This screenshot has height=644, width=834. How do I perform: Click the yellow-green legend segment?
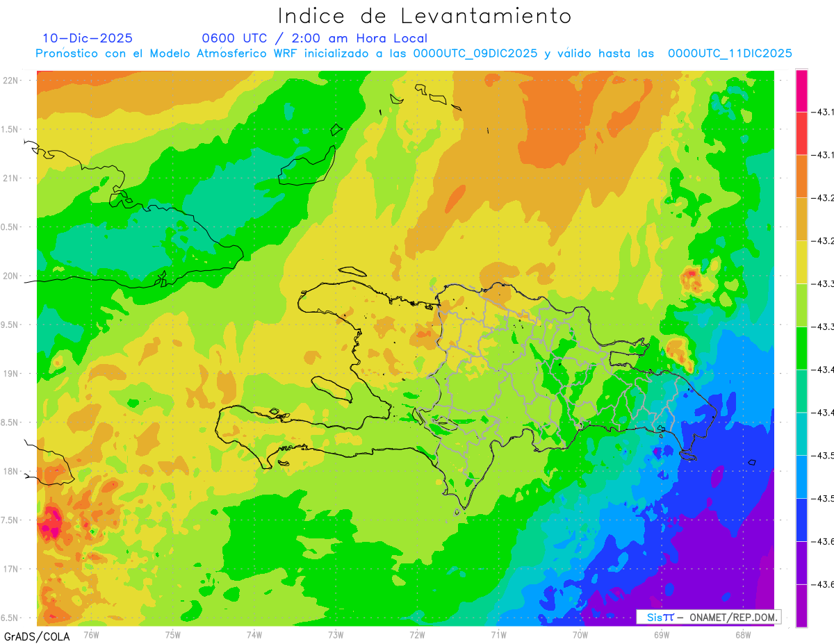click(801, 305)
